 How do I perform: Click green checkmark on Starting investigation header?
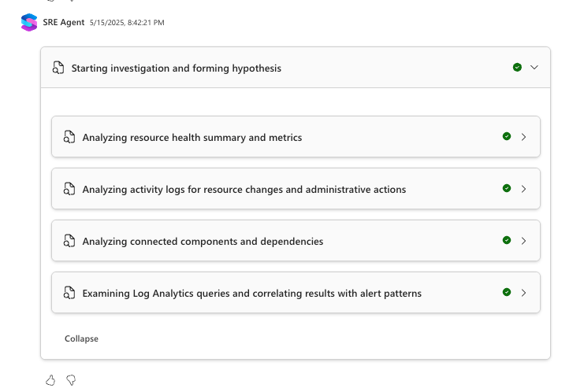(517, 68)
